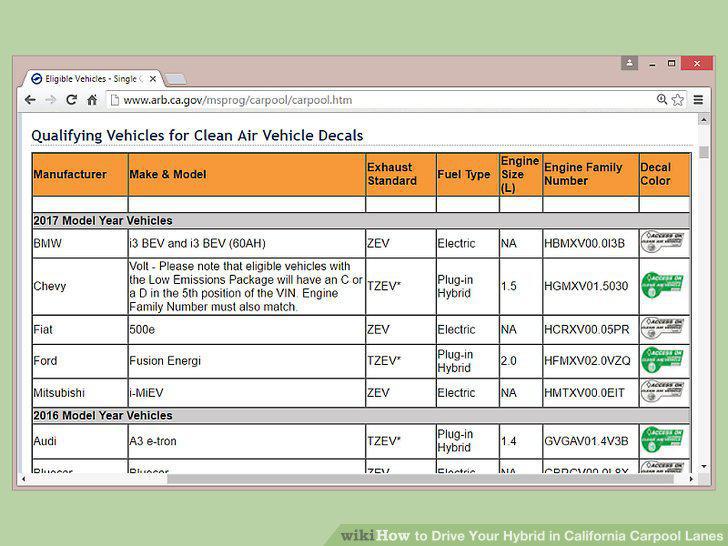The image size is (728, 546).
Task: Select the Eligible Vehicles tab
Action: 93,79
